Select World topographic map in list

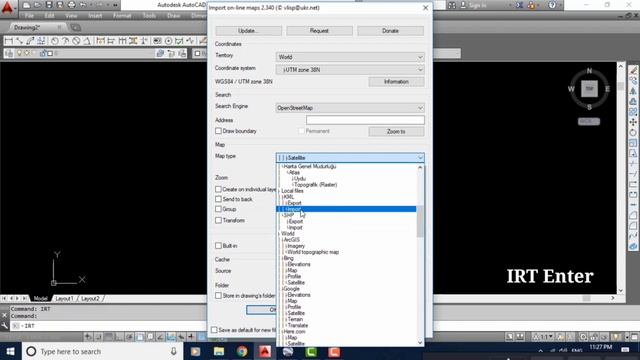pyautogui.click(x=313, y=252)
